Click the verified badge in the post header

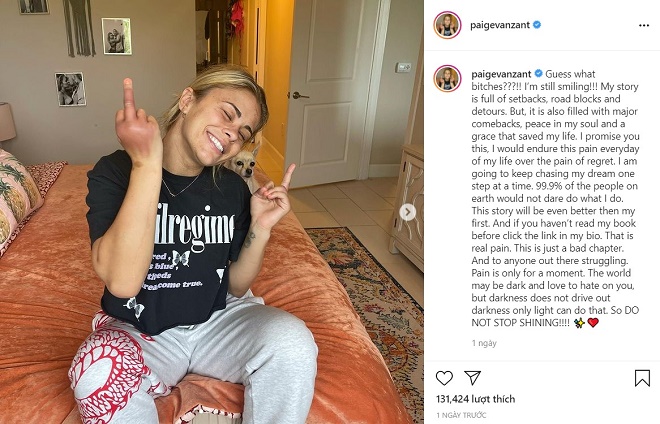point(537,25)
